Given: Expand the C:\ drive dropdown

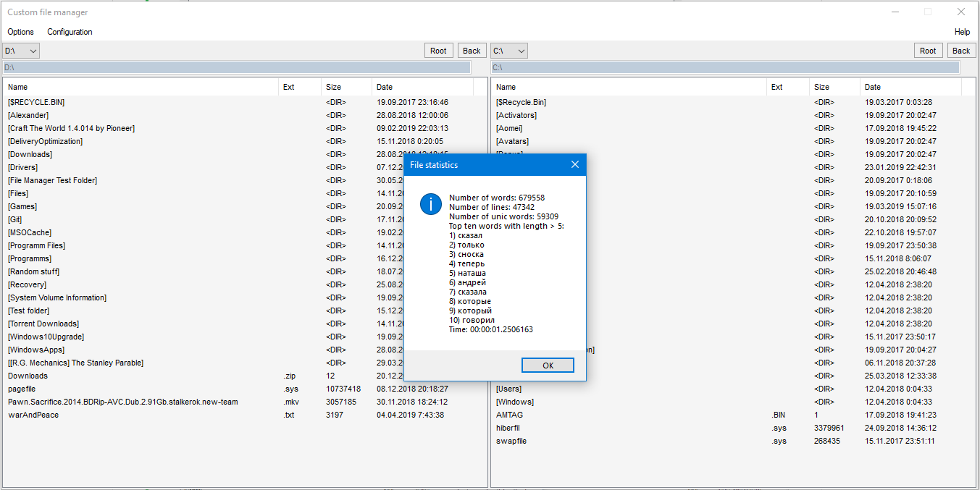Looking at the screenshot, I should click(509, 51).
